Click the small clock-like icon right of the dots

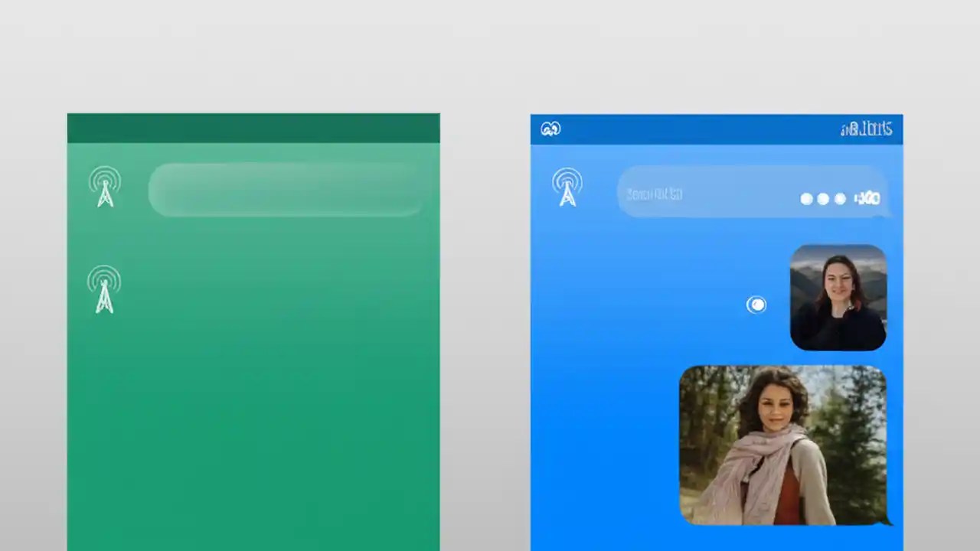point(865,199)
